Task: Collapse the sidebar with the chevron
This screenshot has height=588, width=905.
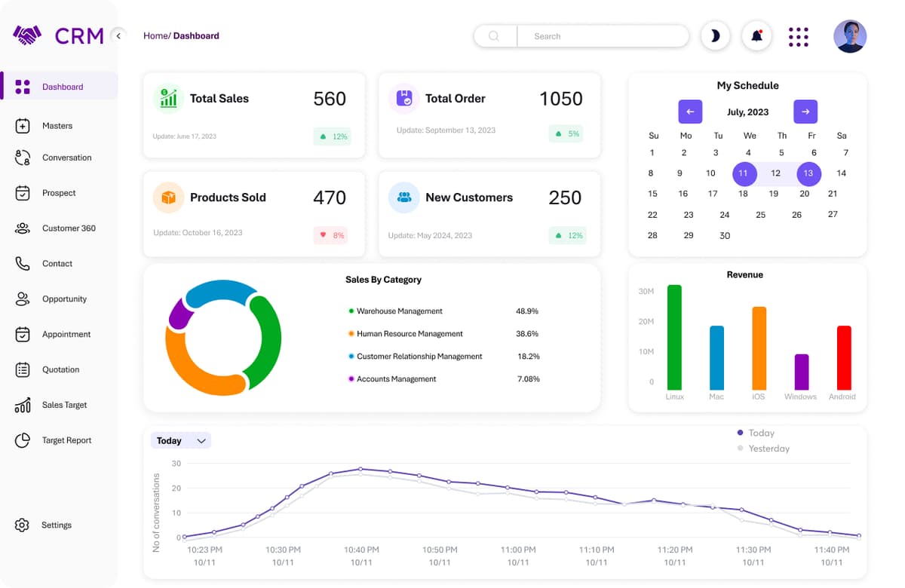Action: tap(118, 35)
